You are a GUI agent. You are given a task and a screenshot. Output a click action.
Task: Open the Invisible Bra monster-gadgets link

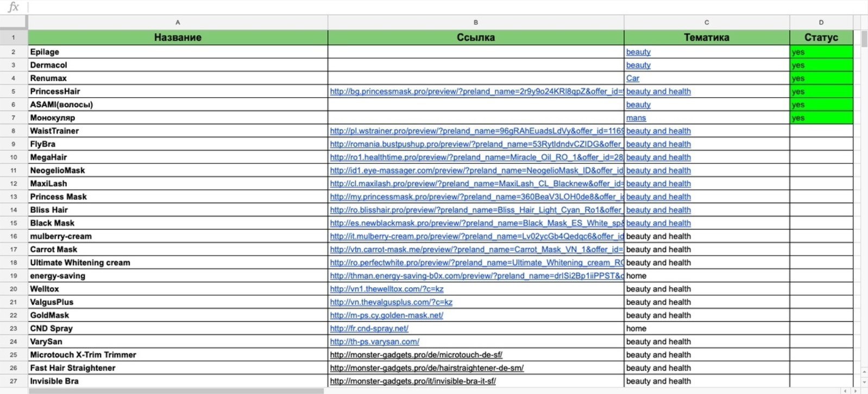click(413, 381)
